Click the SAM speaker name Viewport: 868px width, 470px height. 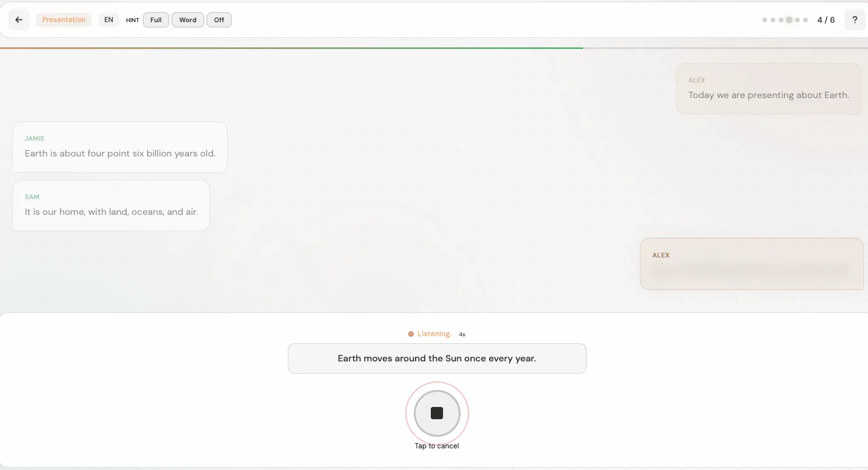(32, 197)
